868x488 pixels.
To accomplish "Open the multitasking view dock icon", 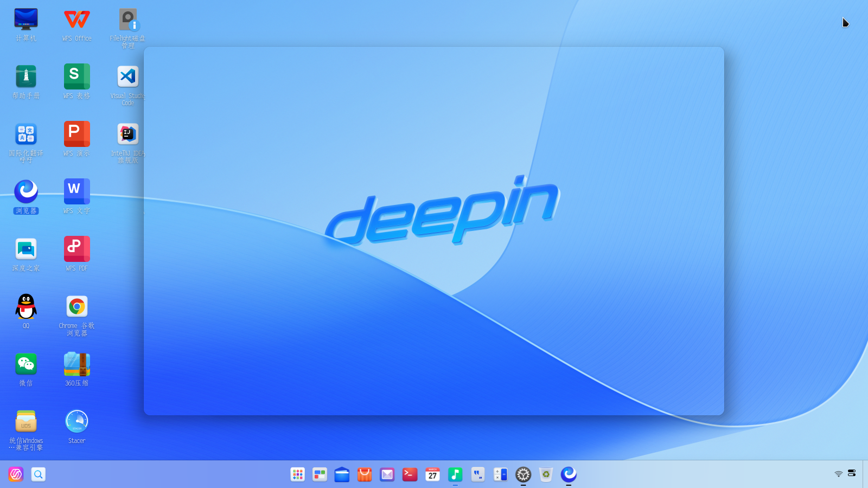I will click(320, 474).
